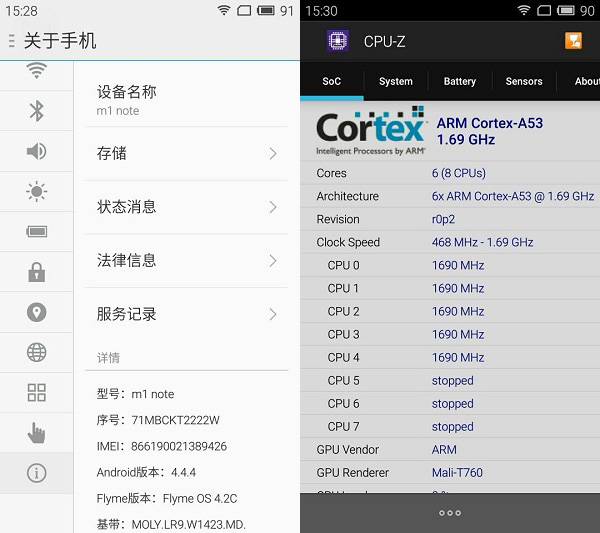Tap the Architecture row
The image size is (600, 533).
click(x=450, y=196)
